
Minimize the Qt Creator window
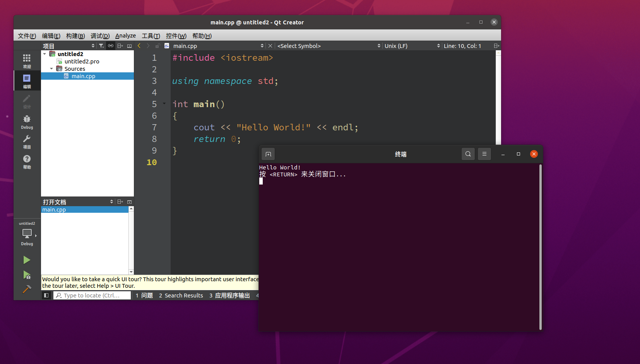click(x=468, y=22)
